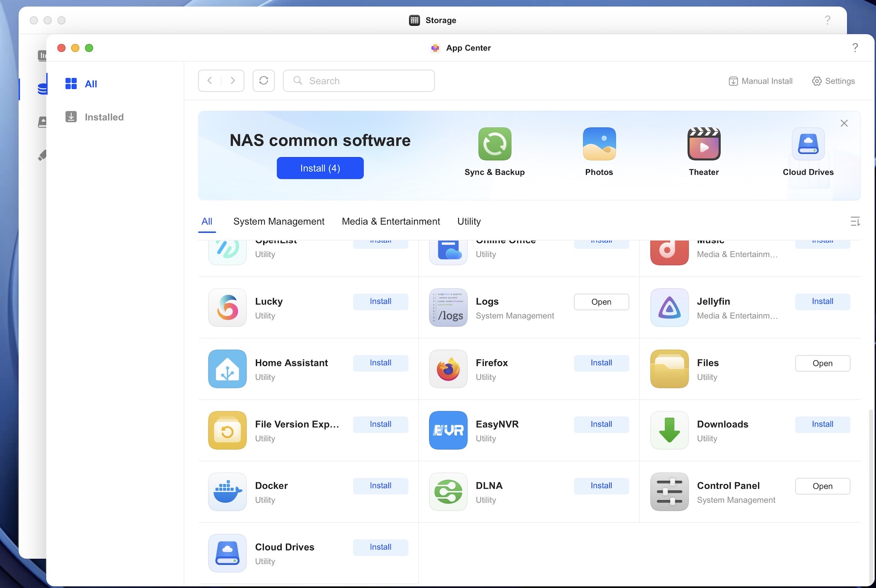Click the Install (4) button in the banner

(320, 168)
